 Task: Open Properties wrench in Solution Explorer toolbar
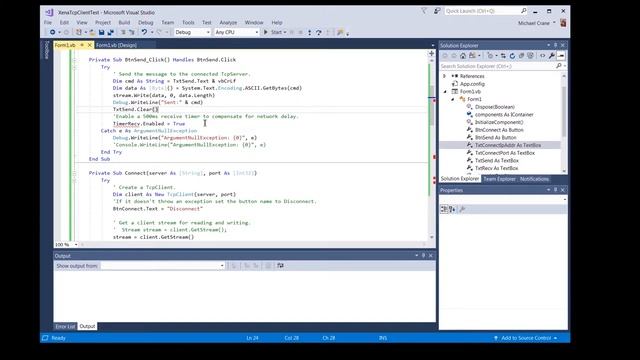pyautogui.click(x=552, y=56)
